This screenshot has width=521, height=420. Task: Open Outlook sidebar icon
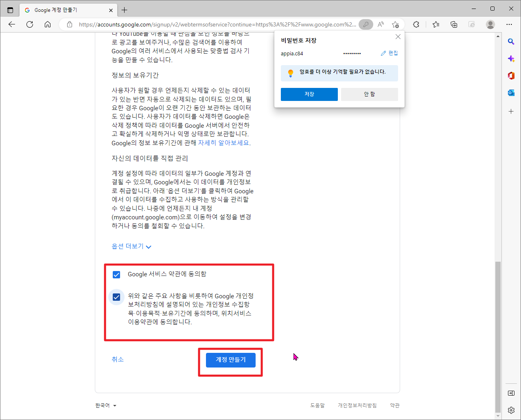click(511, 93)
